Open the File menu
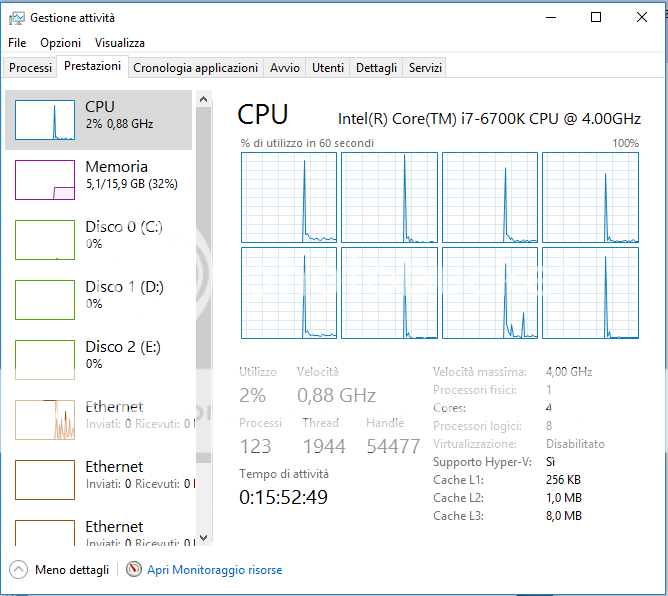Viewport: 668px width, 596px height. (x=17, y=43)
